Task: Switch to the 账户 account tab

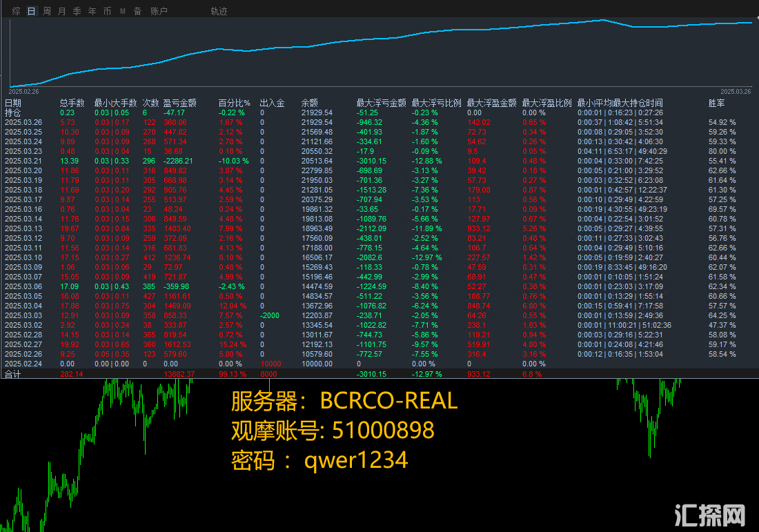Action: pyautogui.click(x=159, y=11)
